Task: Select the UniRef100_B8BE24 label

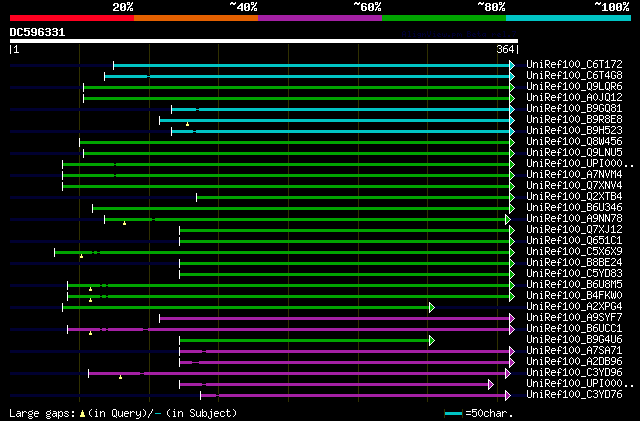Action: pyautogui.click(x=574, y=263)
